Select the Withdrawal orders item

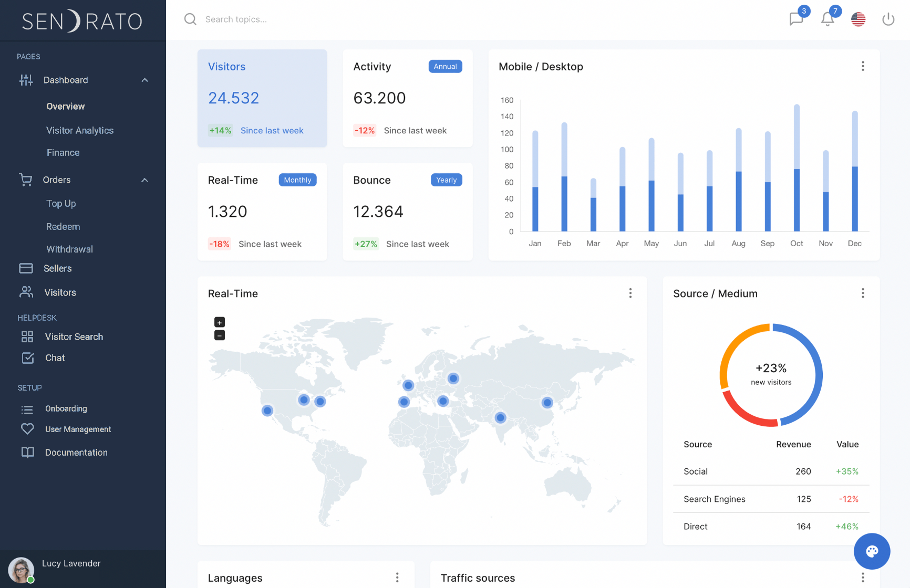[69, 249]
